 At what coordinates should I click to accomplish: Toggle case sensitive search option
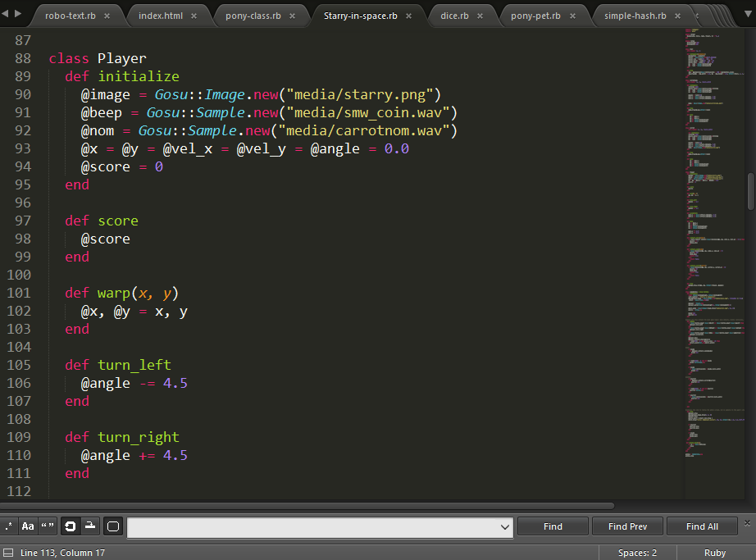point(28,526)
